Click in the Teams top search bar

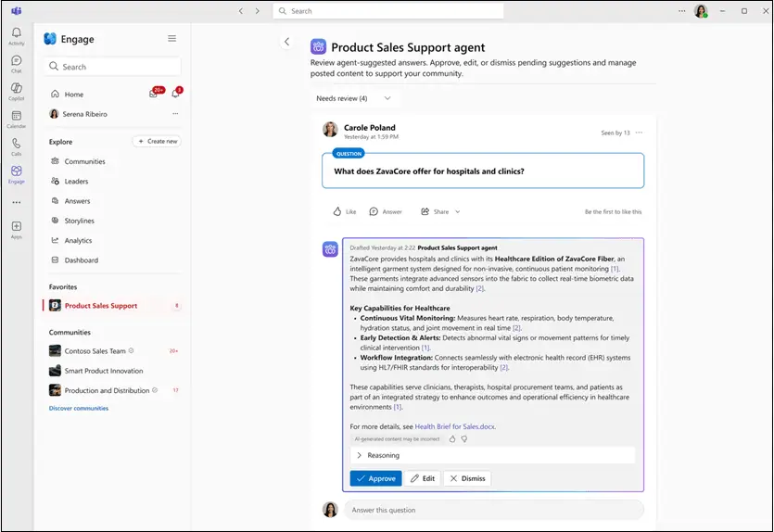(x=388, y=11)
